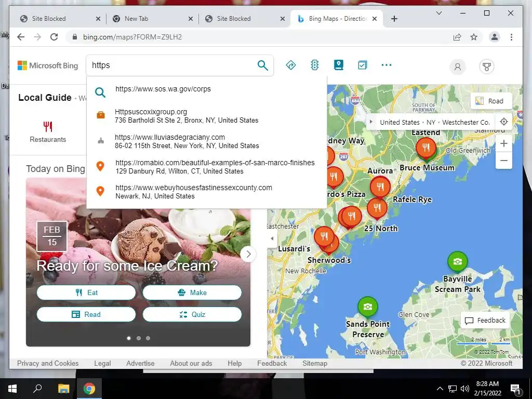Open the three-dot more options menu in Bing toolbar
This screenshot has height=399, width=532.
[x=387, y=65]
